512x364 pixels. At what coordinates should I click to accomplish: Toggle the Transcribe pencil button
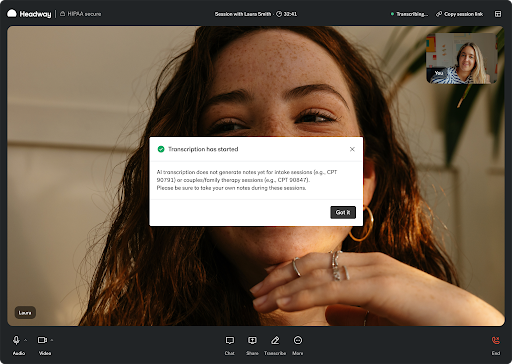click(x=275, y=345)
